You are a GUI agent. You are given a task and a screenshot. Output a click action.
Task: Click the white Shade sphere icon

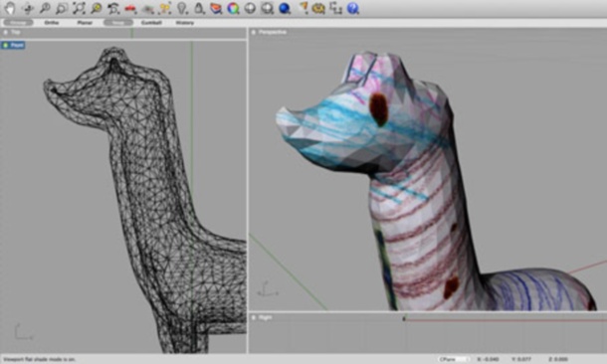[250, 8]
